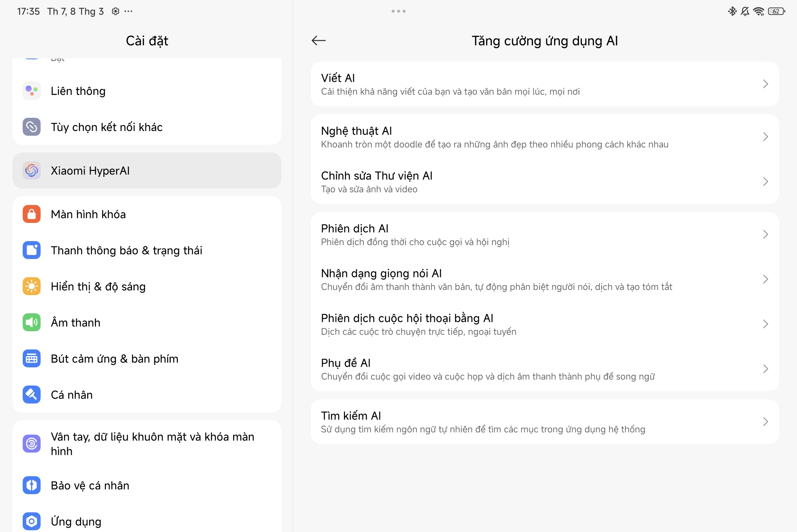Open Phụ đề AI chevron arrow
Image resolution: width=797 pixels, height=532 pixels.
[766, 369]
